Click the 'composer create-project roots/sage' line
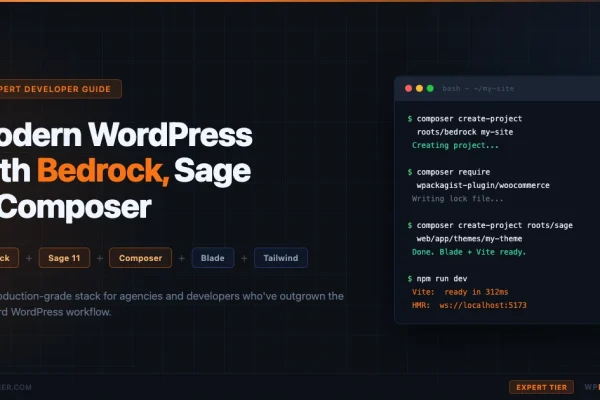 pyautogui.click(x=490, y=225)
